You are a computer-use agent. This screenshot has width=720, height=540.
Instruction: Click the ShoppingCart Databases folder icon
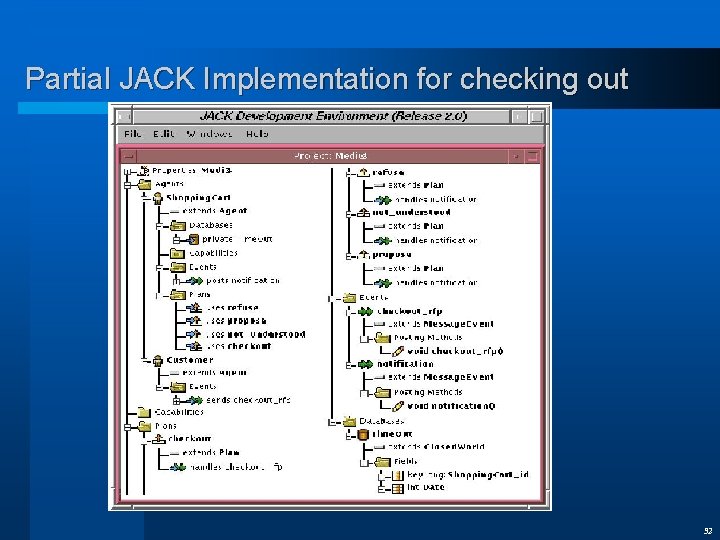tap(178, 225)
